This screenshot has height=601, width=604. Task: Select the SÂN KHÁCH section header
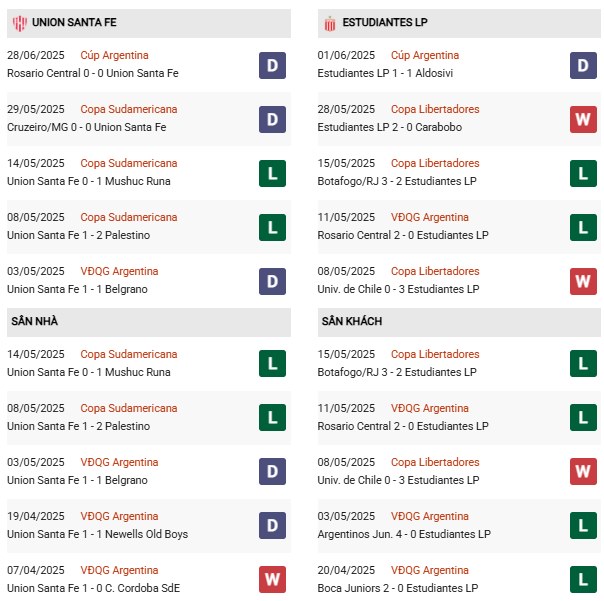(x=352, y=322)
